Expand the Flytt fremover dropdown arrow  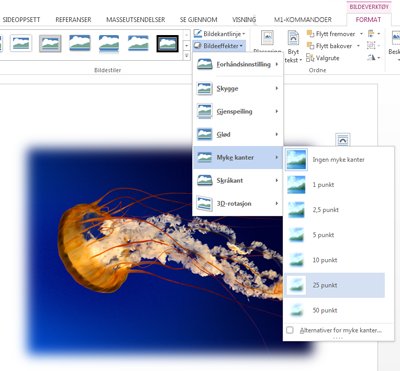click(x=361, y=34)
